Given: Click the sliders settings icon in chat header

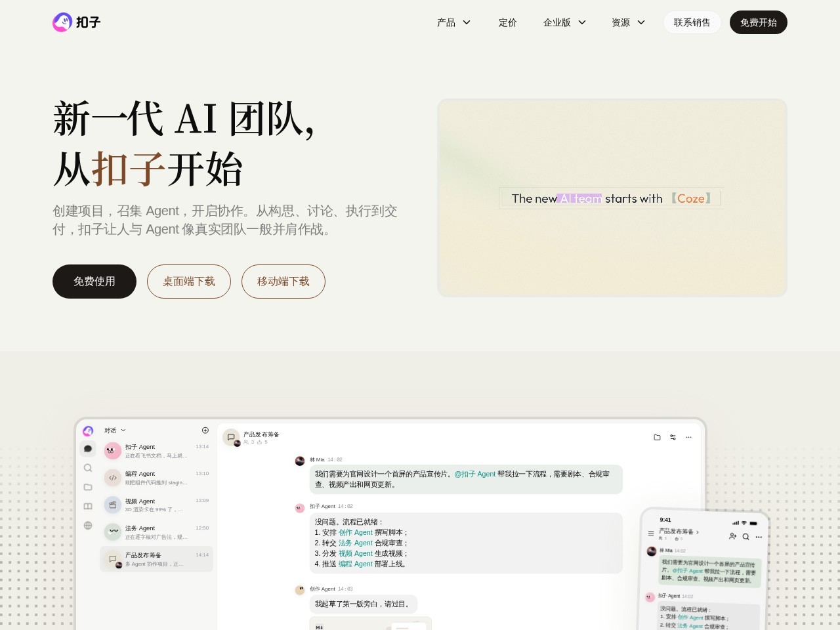Looking at the screenshot, I should click(673, 437).
